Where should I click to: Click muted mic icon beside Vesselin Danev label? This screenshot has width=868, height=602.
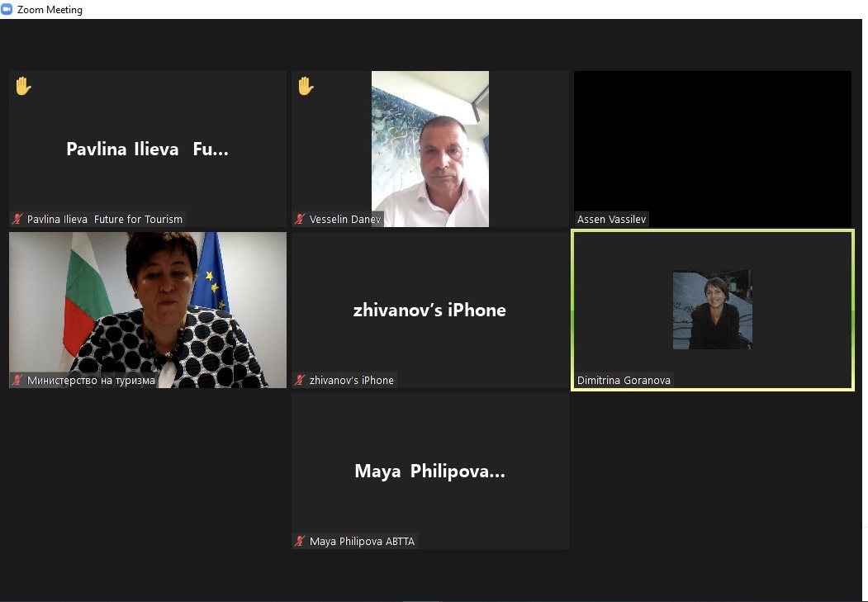[300, 220]
